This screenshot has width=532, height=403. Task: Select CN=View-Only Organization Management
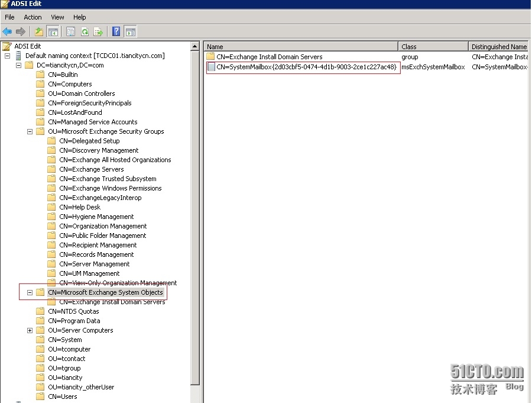point(118,283)
